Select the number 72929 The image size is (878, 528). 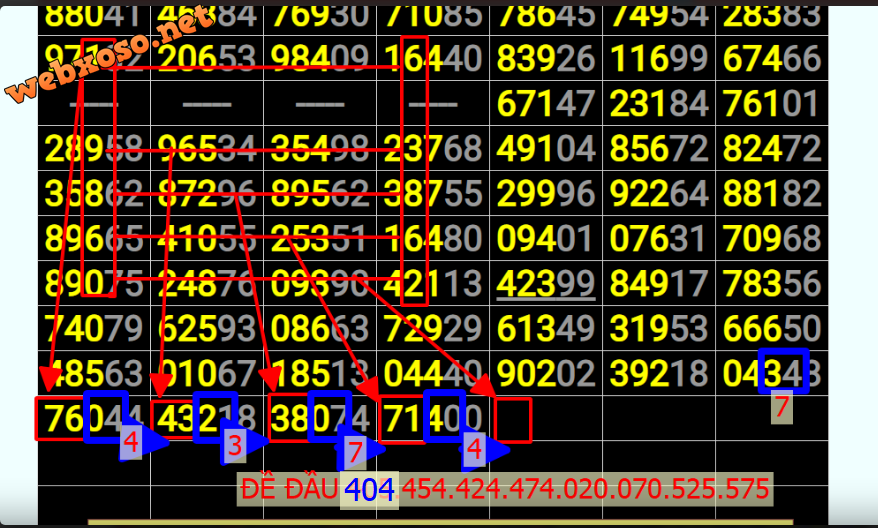(x=433, y=328)
